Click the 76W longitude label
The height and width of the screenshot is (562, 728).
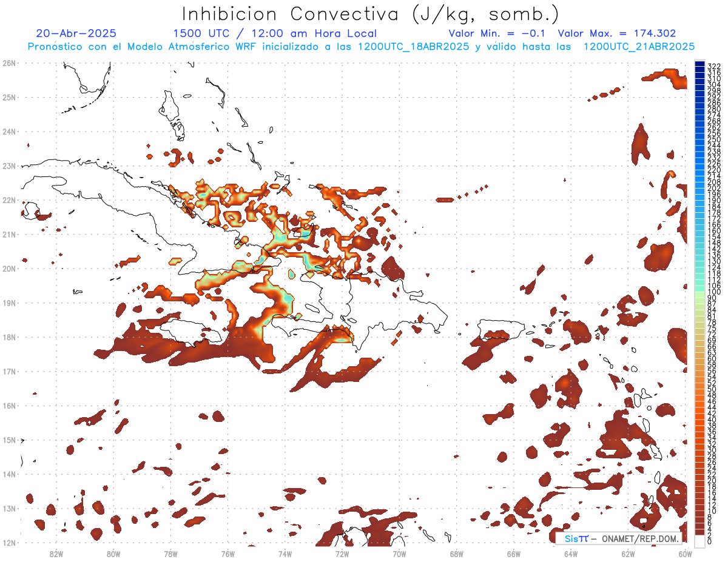[x=227, y=554]
